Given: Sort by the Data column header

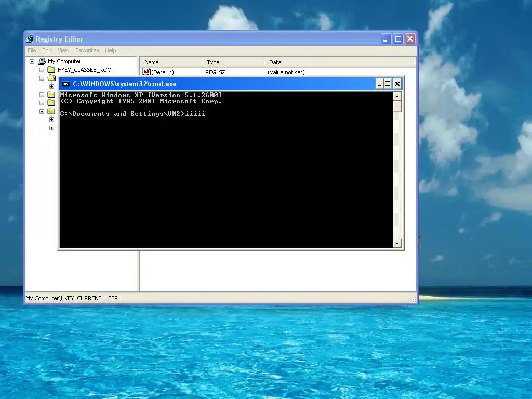Looking at the screenshot, I should point(339,62).
